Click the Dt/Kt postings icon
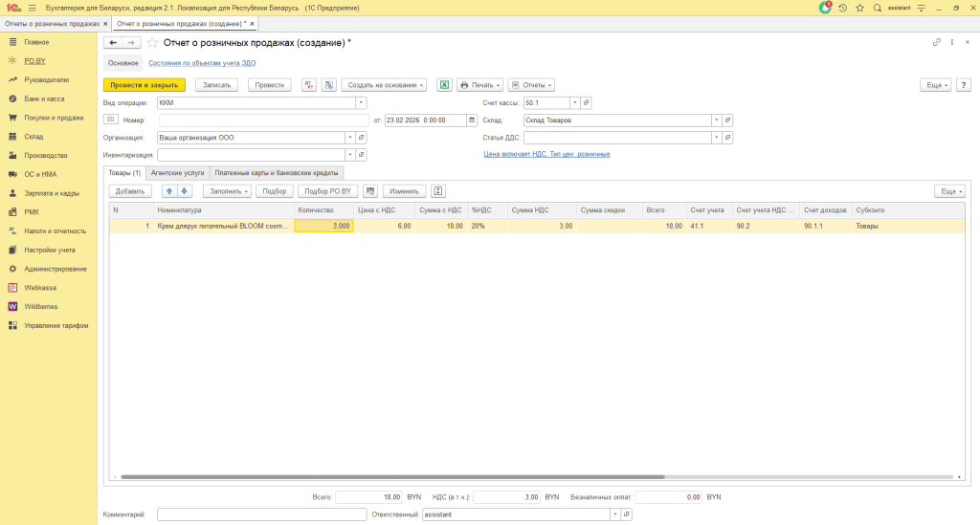980x525 pixels. click(x=309, y=85)
